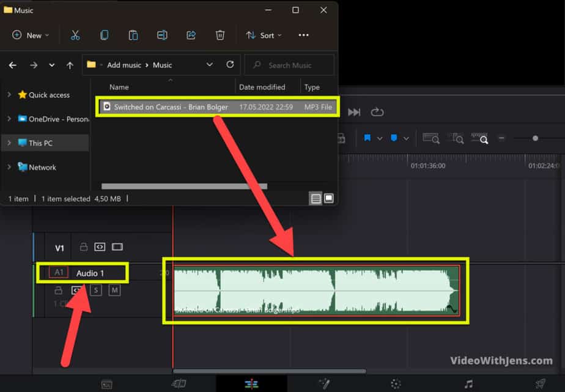
Task: Open the Fusion page wand icon
Action: coord(324,383)
